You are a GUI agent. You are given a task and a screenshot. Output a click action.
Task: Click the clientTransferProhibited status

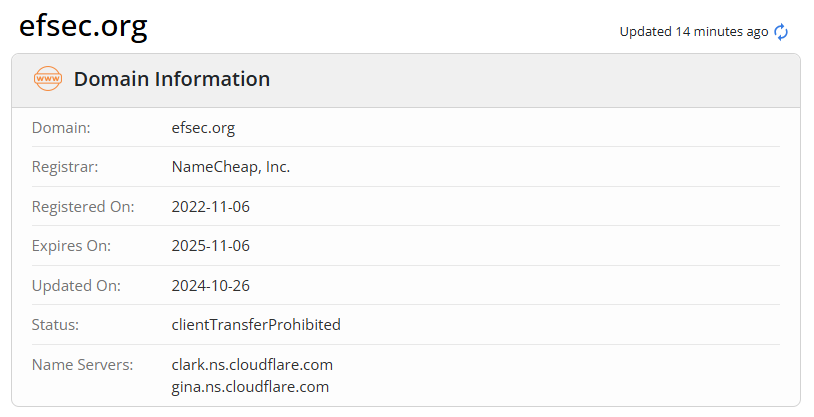click(x=256, y=325)
